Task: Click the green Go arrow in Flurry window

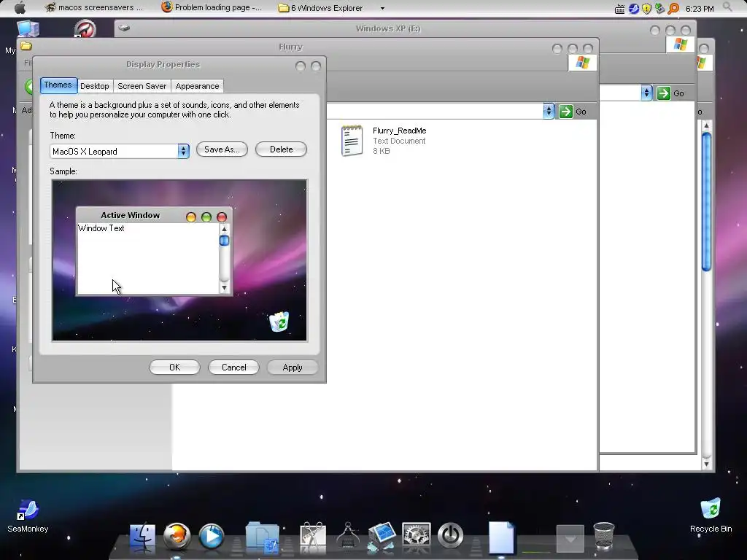Action: coord(565,112)
